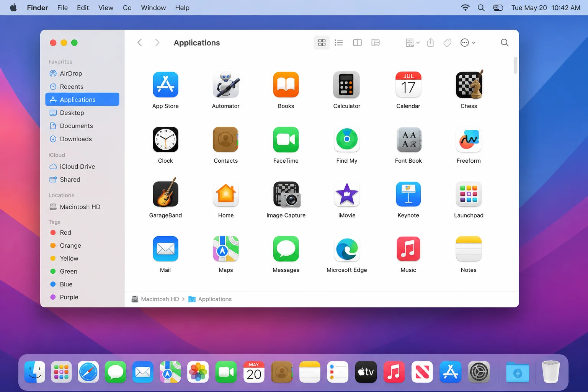Switch to list view in Finder toolbar
This screenshot has width=588, height=392.
click(339, 42)
